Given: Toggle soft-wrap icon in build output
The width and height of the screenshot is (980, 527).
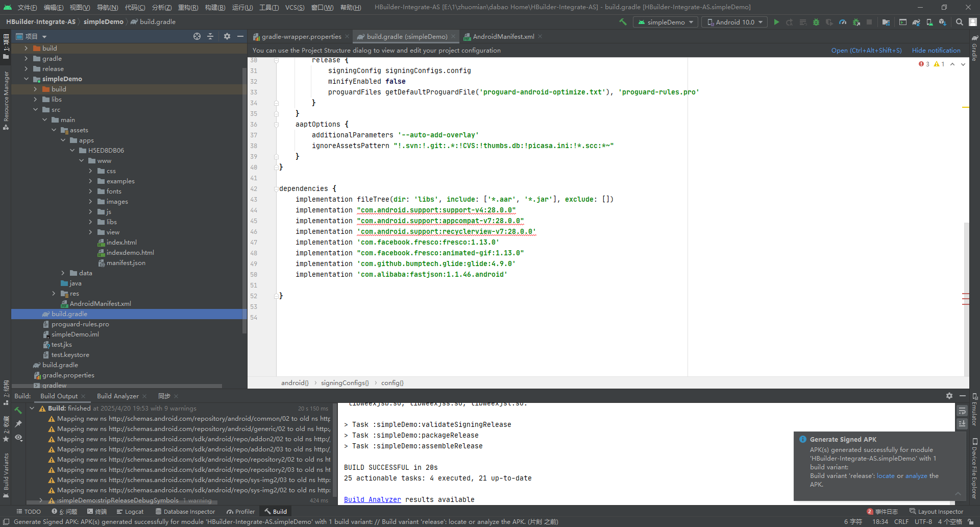Looking at the screenshot, I should [x=962, y=411].
